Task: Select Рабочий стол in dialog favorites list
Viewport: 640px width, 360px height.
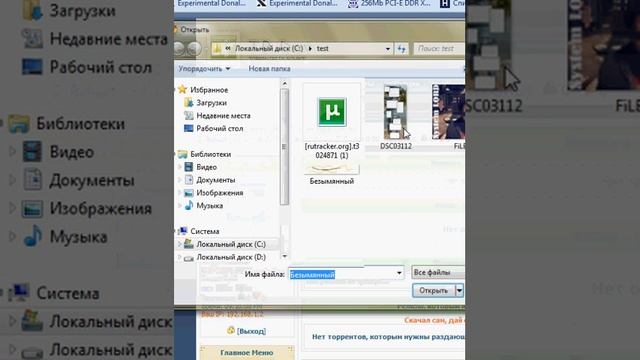Action: 220,128
